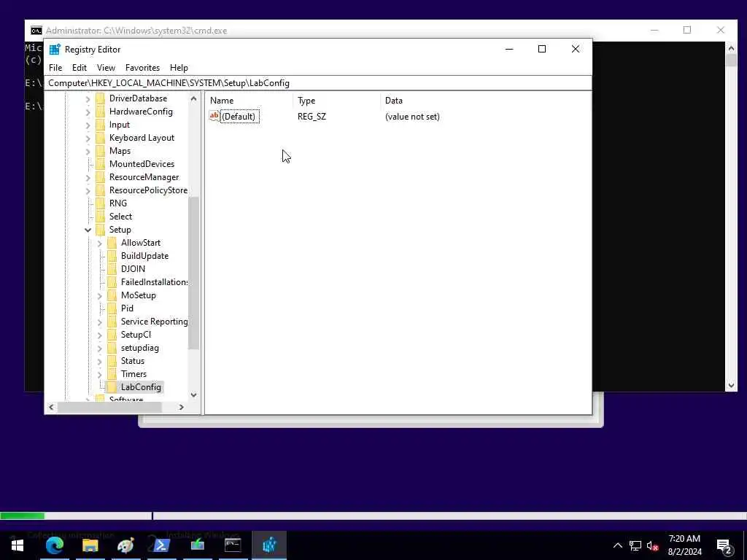The height and width of the screenshot is (560, 747).
Task: Select the AllowStart key
Action: click(141, 243)
